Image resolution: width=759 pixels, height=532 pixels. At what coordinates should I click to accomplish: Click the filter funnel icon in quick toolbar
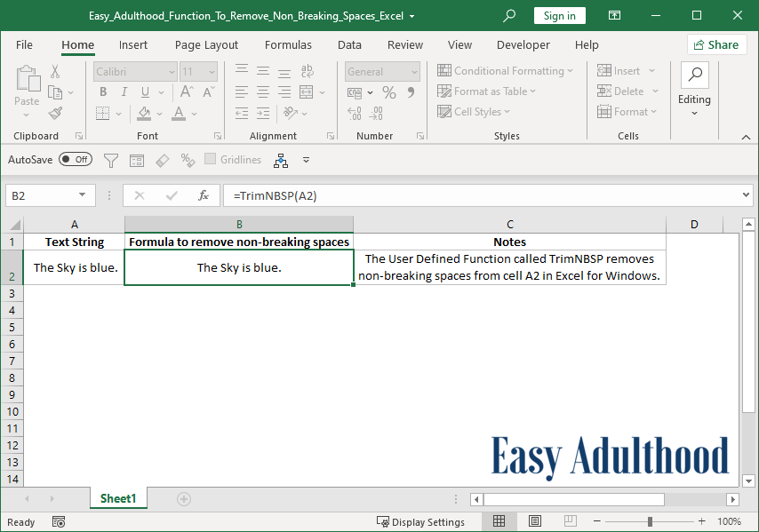pyautogui.click(x=111, y=160)
